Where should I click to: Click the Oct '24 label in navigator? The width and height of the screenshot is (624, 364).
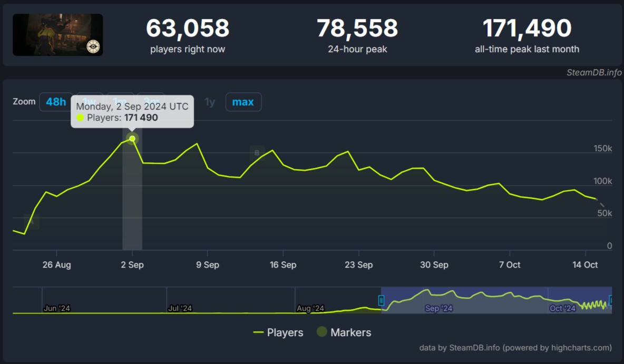click(x=562, y=308)
